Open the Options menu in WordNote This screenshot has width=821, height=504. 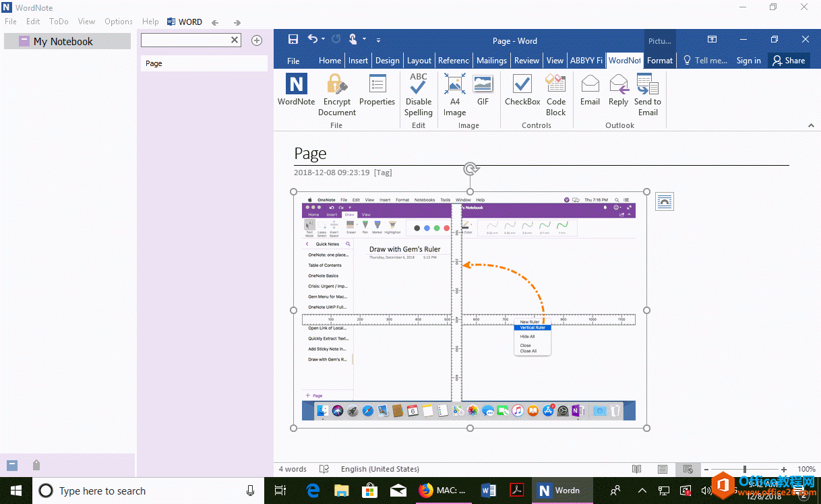[x=118, y=21]
